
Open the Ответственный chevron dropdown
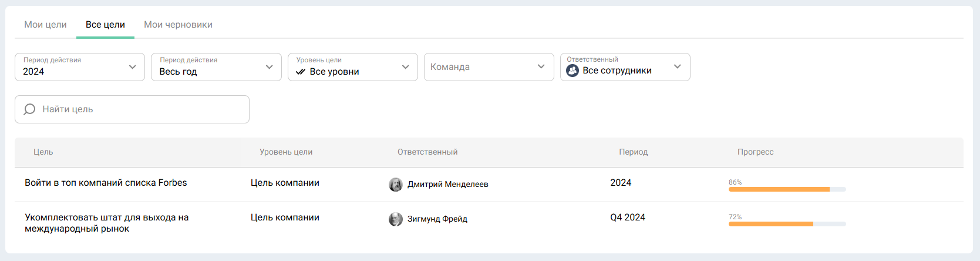pos(677,66)
